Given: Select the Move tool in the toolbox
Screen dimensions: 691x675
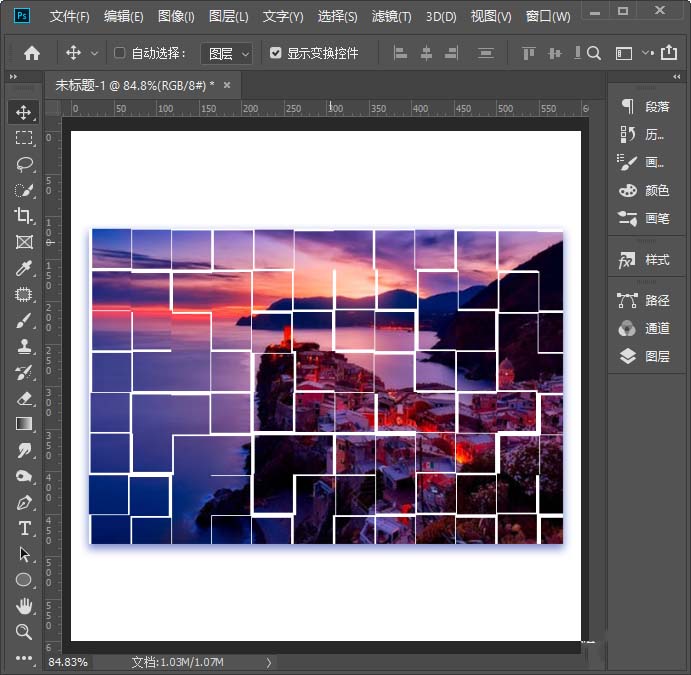Looking at the screenshot, I should pyautogui.click(x=24, y=112).
